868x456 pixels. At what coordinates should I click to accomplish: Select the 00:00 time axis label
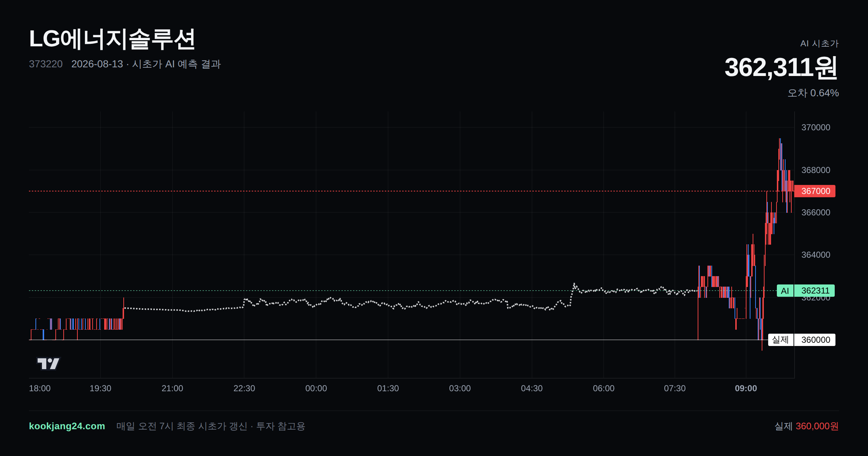click(316, 388)
